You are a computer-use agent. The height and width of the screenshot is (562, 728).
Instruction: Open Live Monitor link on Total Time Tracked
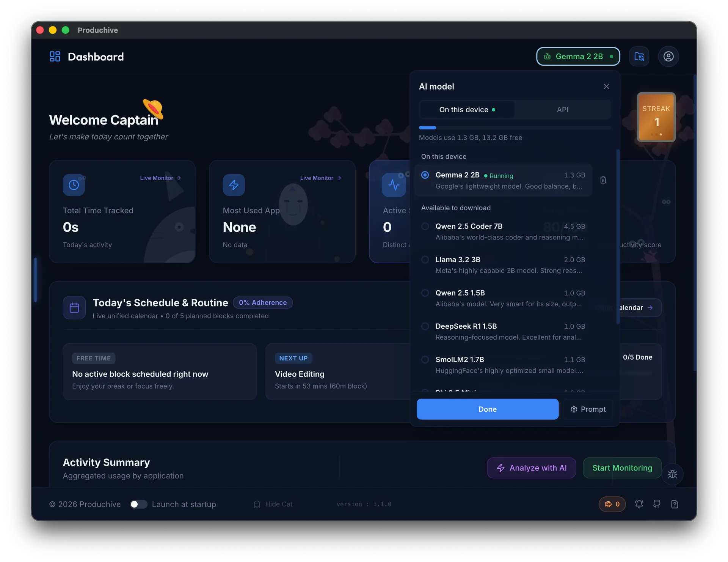pos(160,178)
